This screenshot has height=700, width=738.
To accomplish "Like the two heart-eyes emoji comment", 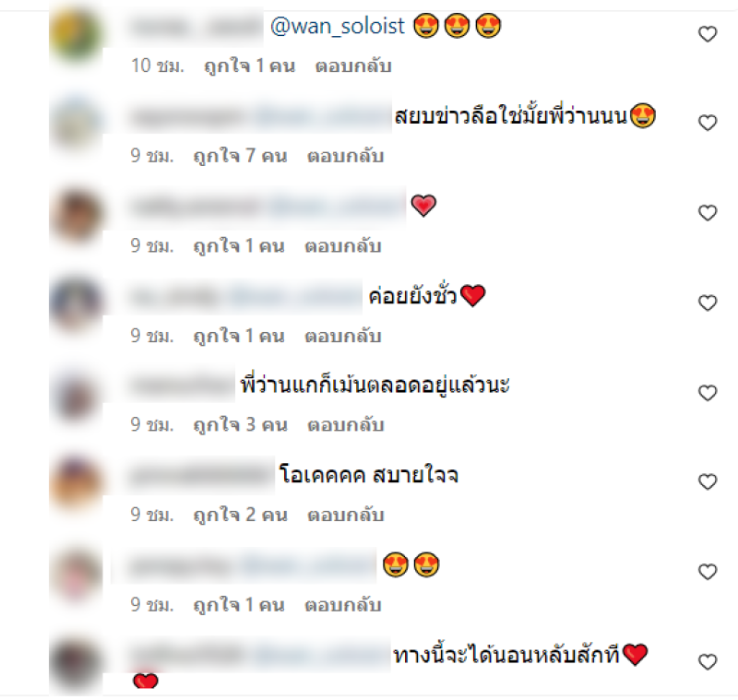I will (707, 572).
